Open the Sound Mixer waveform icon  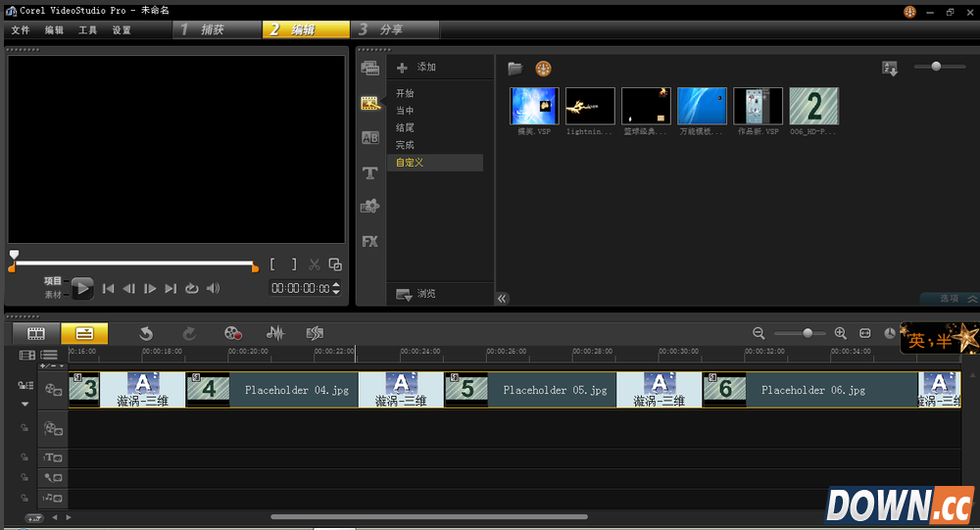pos(275,334)
